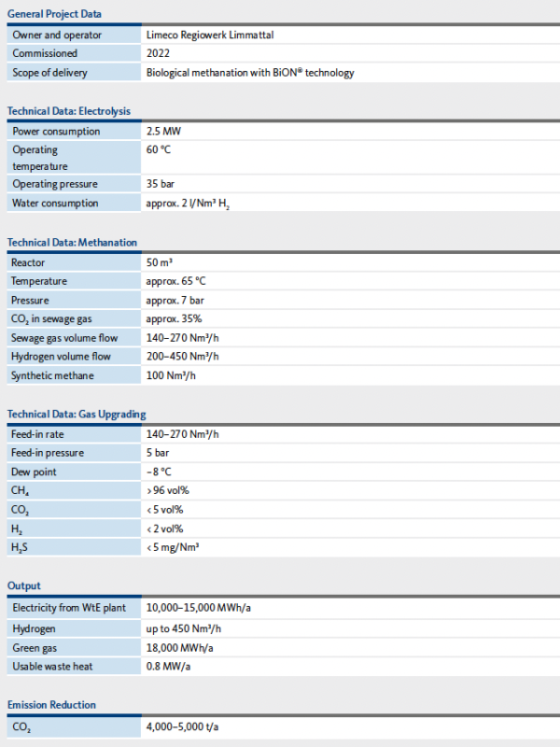This screenshot has height=747, width=560.
Task: Click the Technical Data: Gas Upgrading heading
Action: 77,415
